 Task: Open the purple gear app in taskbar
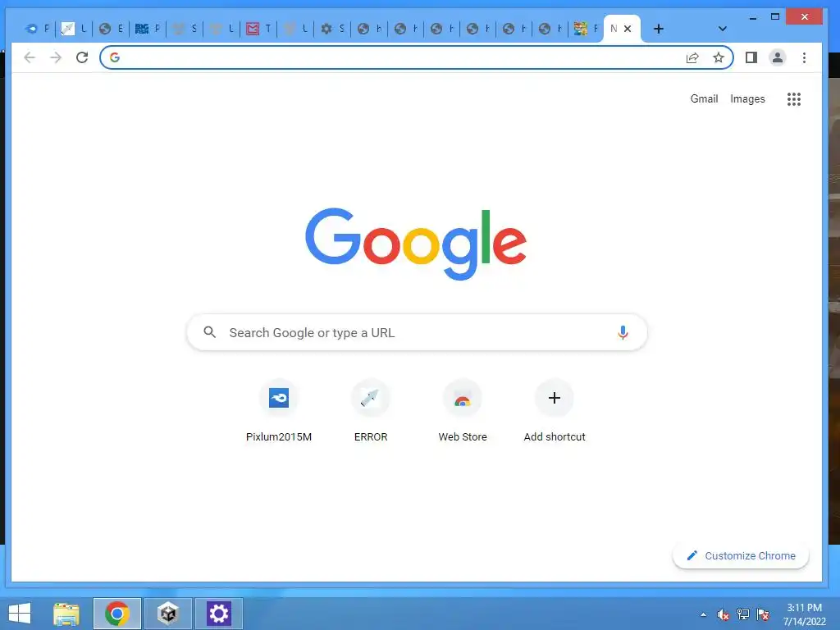tap(218, 614)
